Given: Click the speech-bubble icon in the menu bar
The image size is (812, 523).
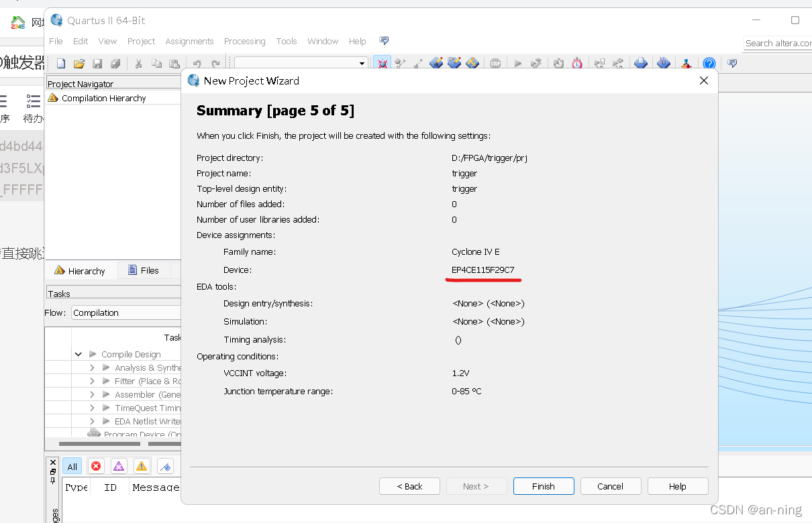Looking at the screenshot, I should click(x=384, y=41).
